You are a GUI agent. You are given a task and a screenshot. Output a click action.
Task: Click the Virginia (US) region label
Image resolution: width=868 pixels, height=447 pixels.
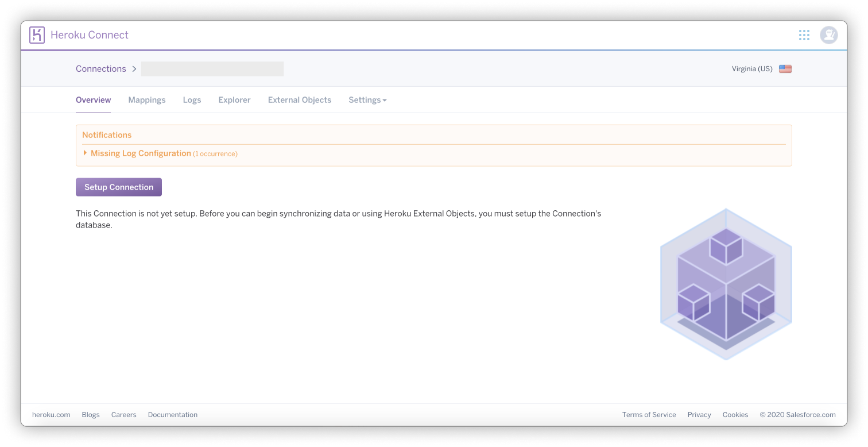point(752,69)
